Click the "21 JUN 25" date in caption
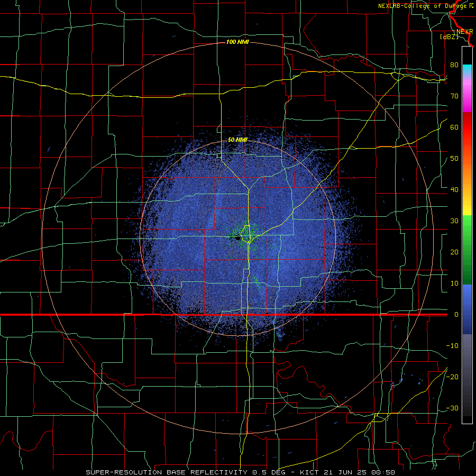The height and width of the screenshot is (476, 476). pos(345,472)
